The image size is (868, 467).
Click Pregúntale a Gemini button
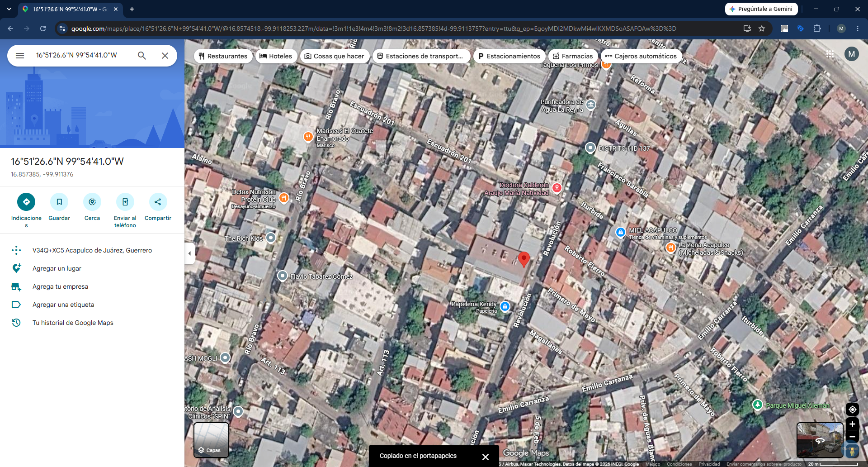[x=761, y=9]
